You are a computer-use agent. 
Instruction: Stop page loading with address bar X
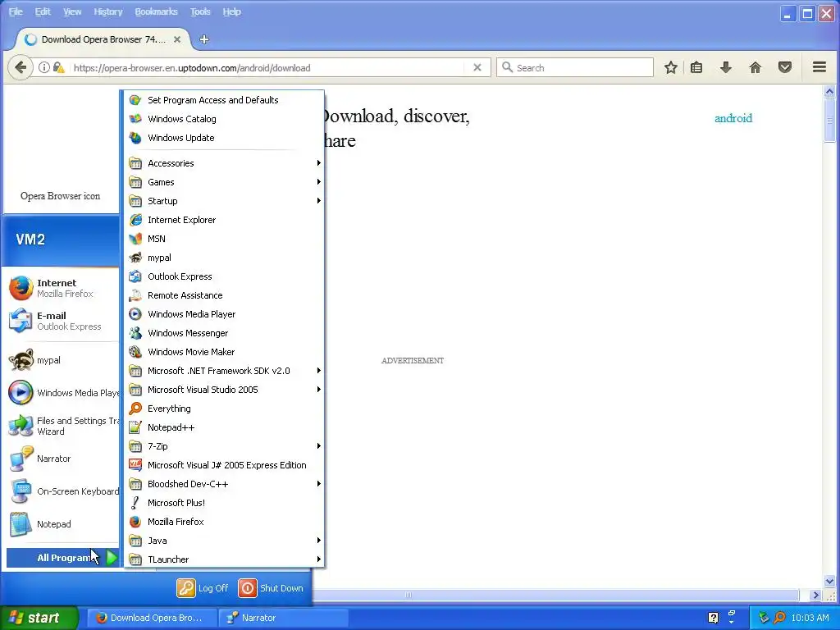(x=477, y=67)
